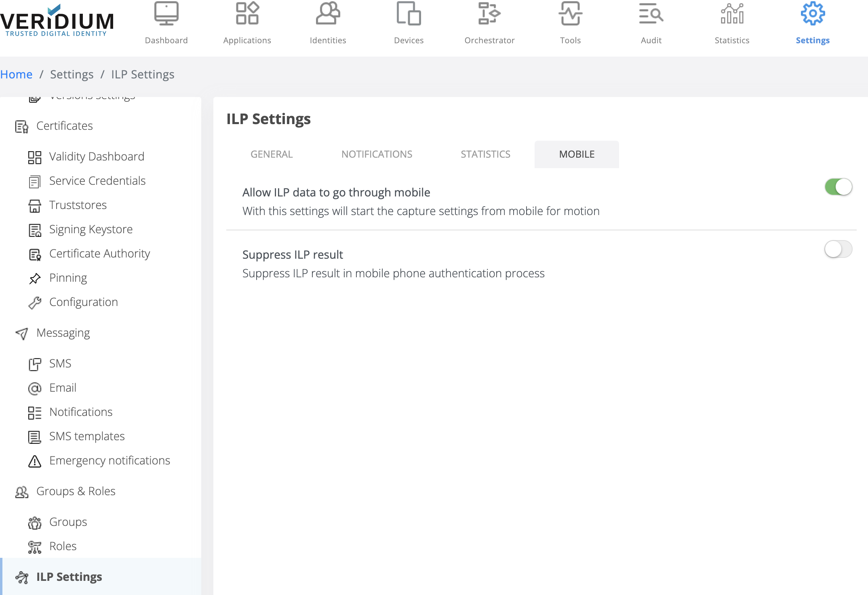Click the Home breadcrumb link
Viewport: 868px width, 595px height.
(16, 74)
